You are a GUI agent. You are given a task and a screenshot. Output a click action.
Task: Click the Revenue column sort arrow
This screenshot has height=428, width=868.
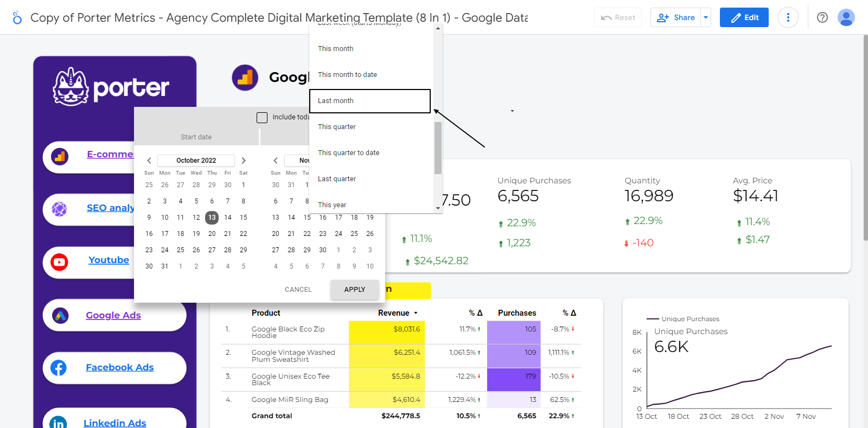tap(416, 314)
